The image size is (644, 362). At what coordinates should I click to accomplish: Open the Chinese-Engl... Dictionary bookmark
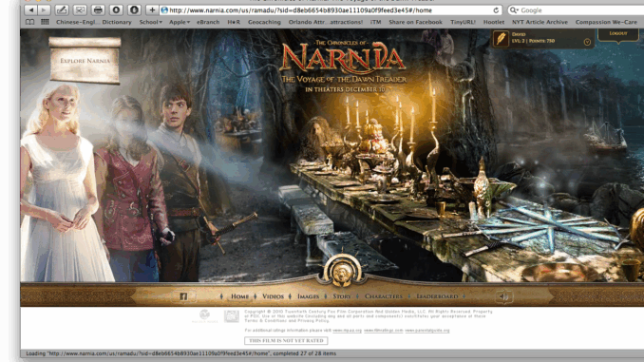point(94,22)
